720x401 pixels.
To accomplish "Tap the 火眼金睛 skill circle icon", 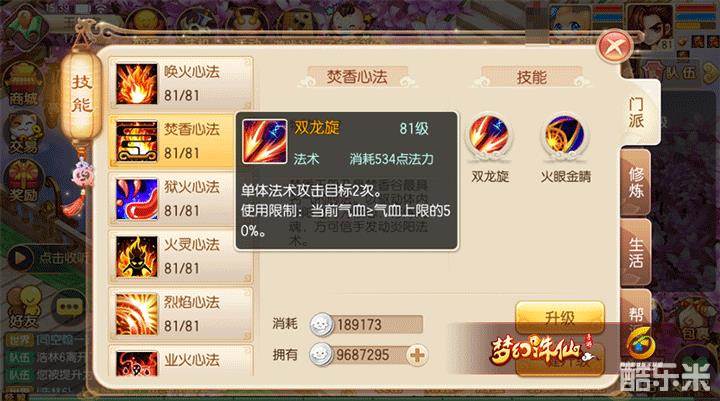I will (x=564, y=136).
